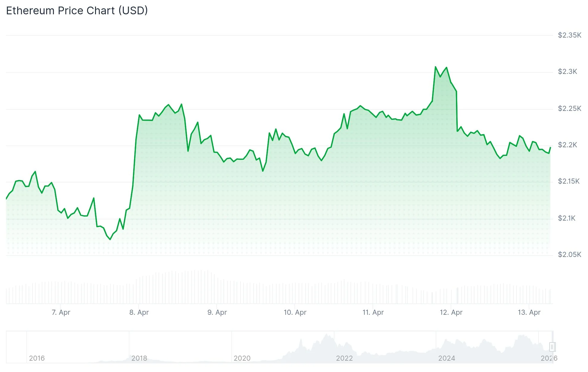
Task: Click the 2022 label in the navigator
Action: click(344, 358)
